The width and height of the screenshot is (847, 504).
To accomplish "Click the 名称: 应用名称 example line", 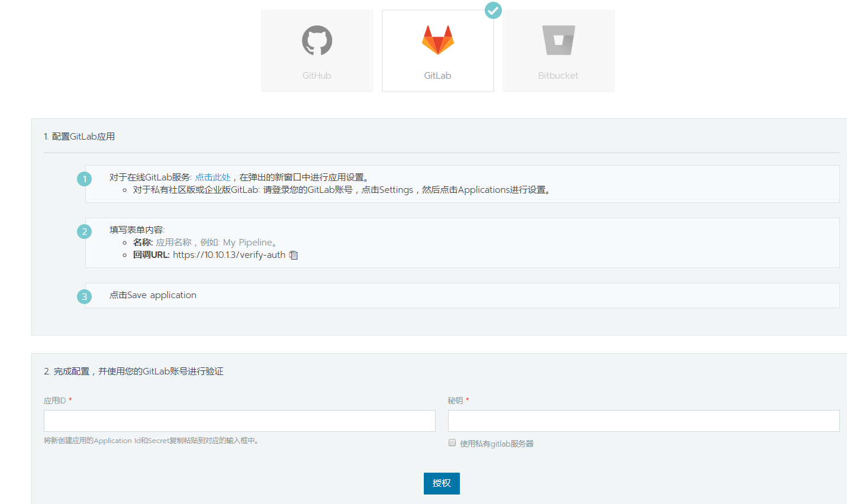I will [205, 243].
